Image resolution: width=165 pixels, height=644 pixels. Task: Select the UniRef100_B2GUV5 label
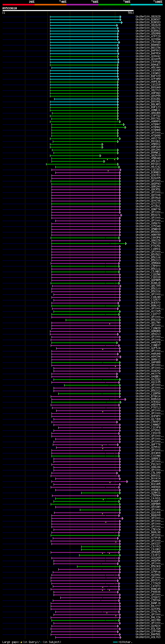pyautogui.click(x=148, y=178)
